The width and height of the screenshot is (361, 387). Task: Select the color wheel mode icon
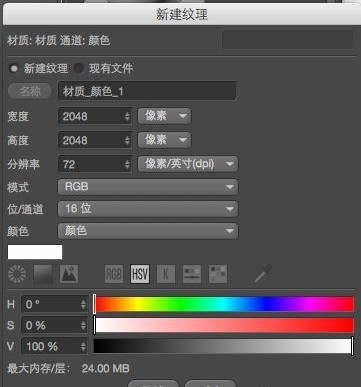(x=17, y=274)
